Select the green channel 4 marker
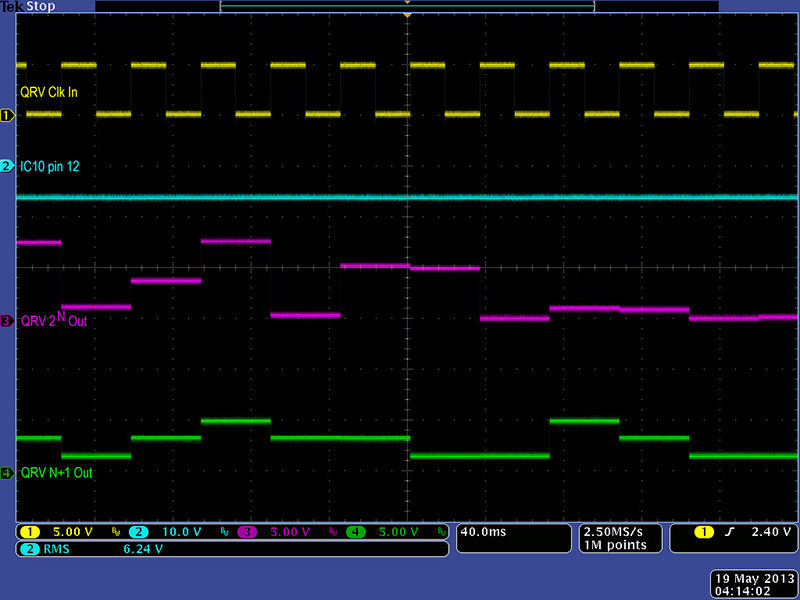800x600 pixels. pos(7,472)
